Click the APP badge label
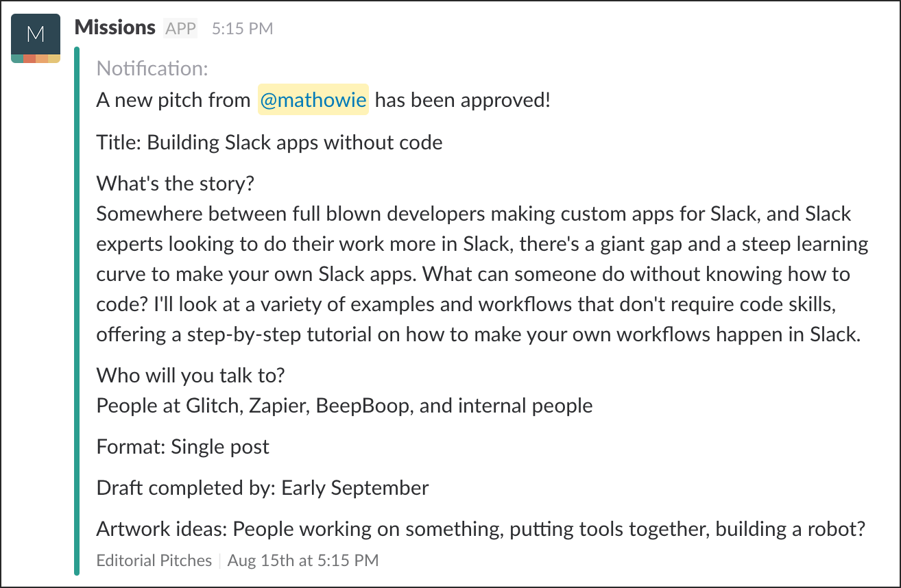Viewport: 901px width, 588px height. pos(180,29)
